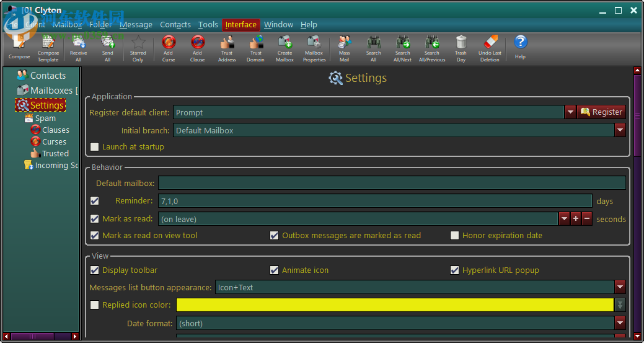The image size is (644, 343).
Task: Open the Messages list button appearance dropdown
Action: [620, 287]
